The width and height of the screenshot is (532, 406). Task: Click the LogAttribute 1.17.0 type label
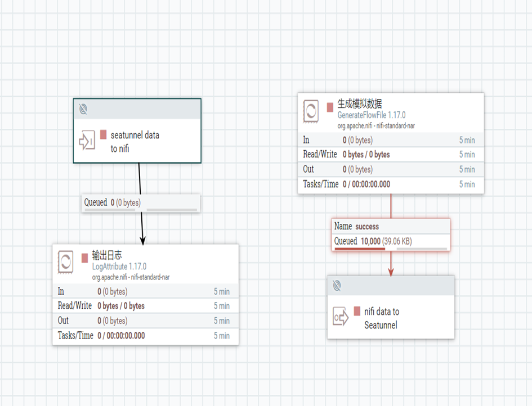(119, 267)
